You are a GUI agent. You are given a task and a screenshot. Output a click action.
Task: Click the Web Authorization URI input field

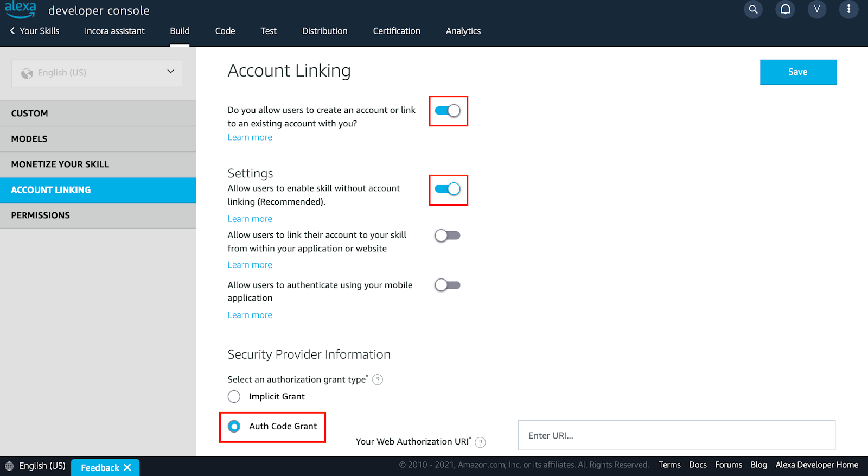click(676, 435)
